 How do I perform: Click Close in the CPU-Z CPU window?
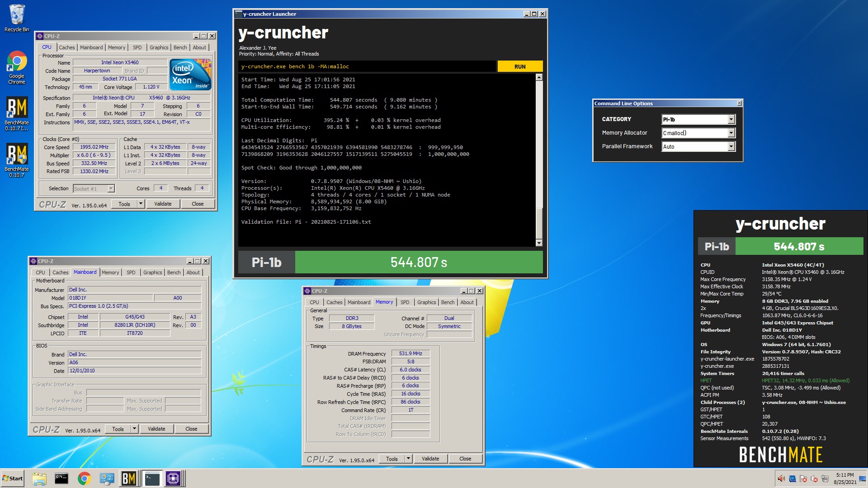[x=198, y=204]
